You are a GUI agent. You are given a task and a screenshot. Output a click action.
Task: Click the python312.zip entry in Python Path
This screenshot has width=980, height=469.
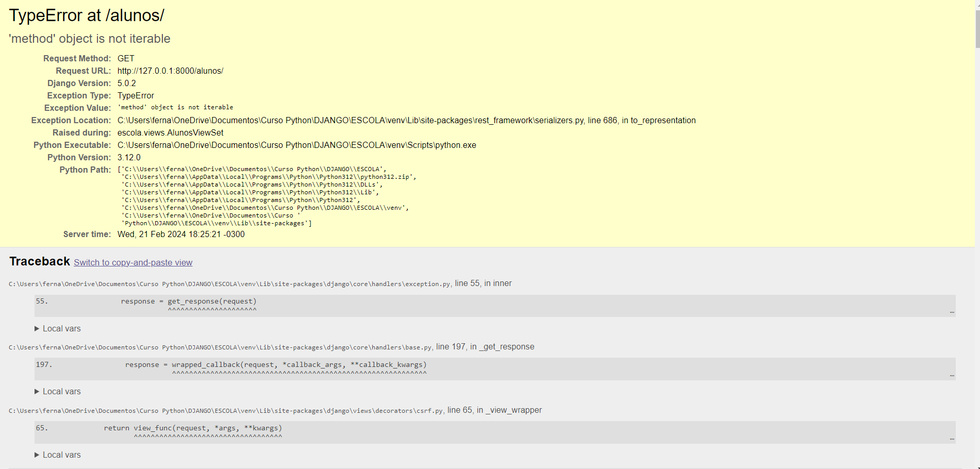269,177
